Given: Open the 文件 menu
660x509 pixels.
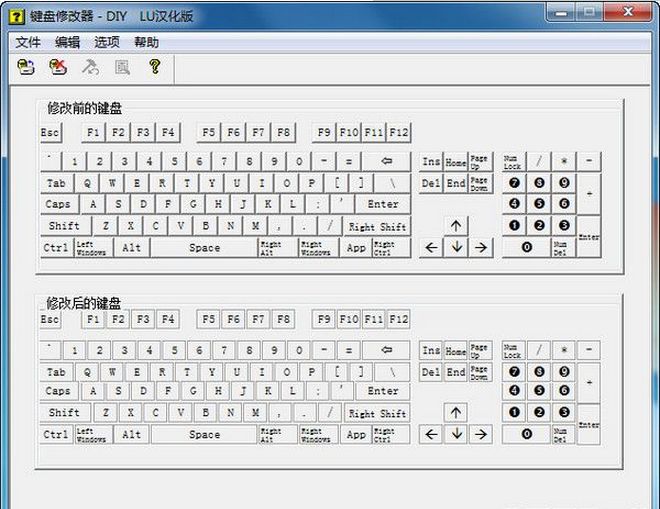Looking at the screenshot, I should click(28, 42).
